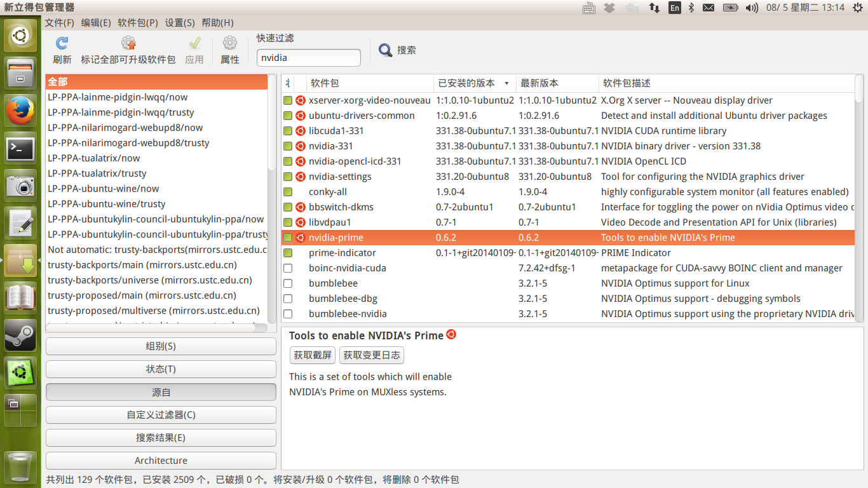The width and height of the screenshot is (868, 488).
Task: Open the Edit (编辑) menu
Action: pyautogui.click(x=96, y=22)
